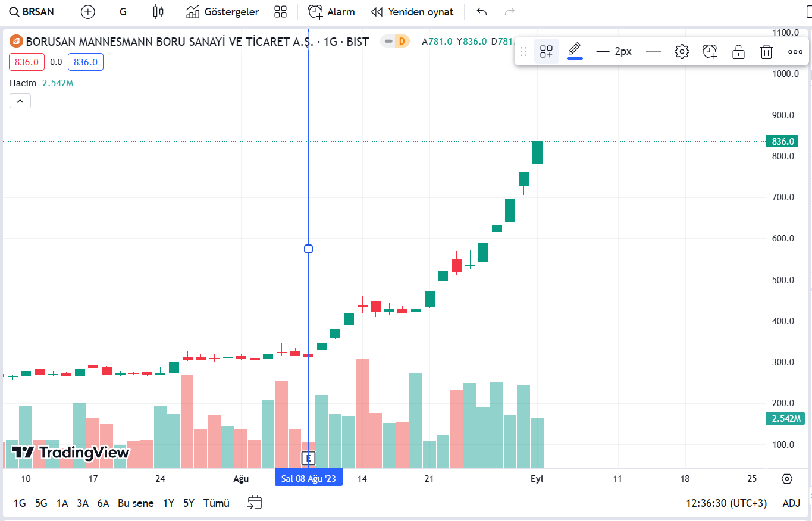This screenshot has width=812, height=521.
Task: Click the red 836.0 sell price button
Action: pos(27,62)
